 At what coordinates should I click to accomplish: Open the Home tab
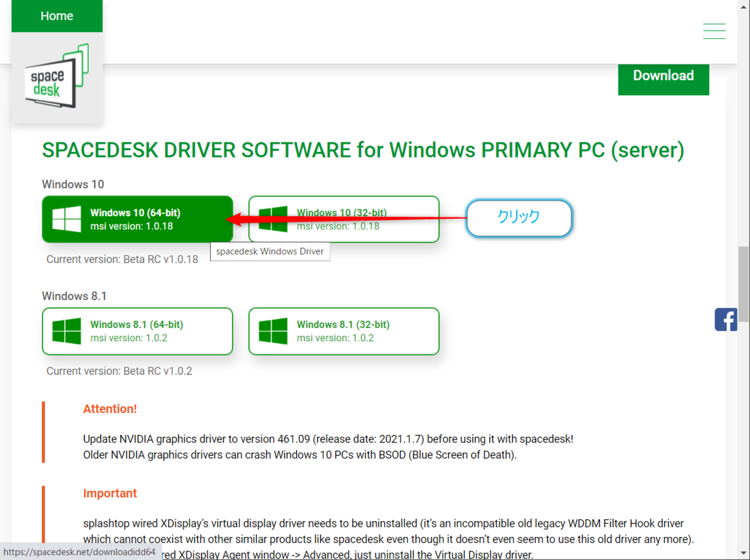pos(57,16)
